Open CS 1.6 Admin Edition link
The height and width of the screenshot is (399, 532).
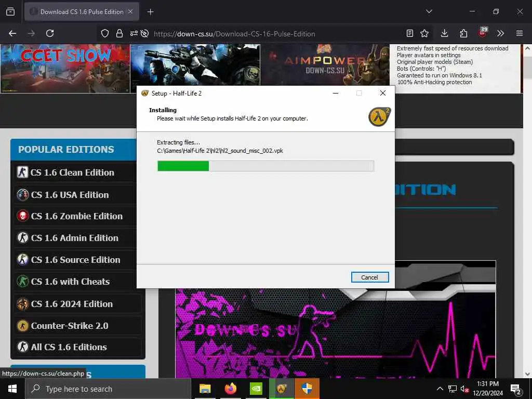pos(75,238)
